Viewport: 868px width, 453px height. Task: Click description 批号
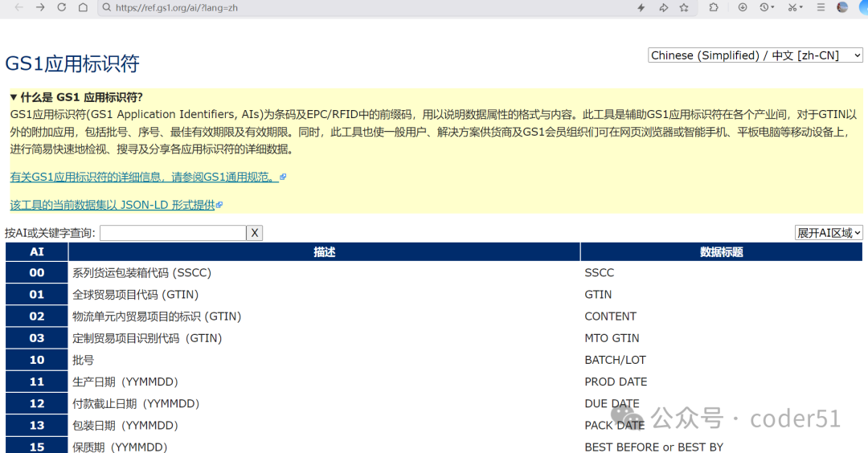point(83,360)
